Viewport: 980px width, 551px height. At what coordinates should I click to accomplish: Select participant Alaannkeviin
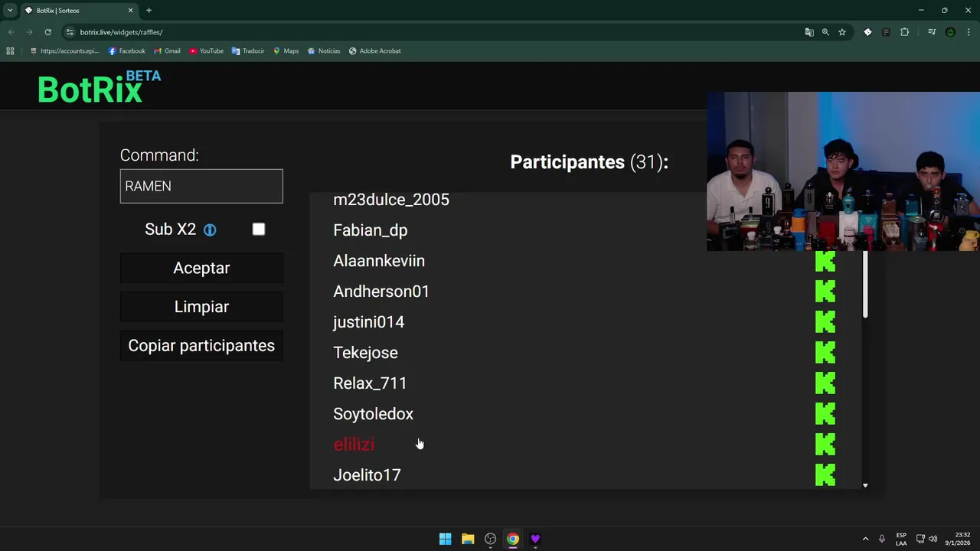tap(379, 261)
